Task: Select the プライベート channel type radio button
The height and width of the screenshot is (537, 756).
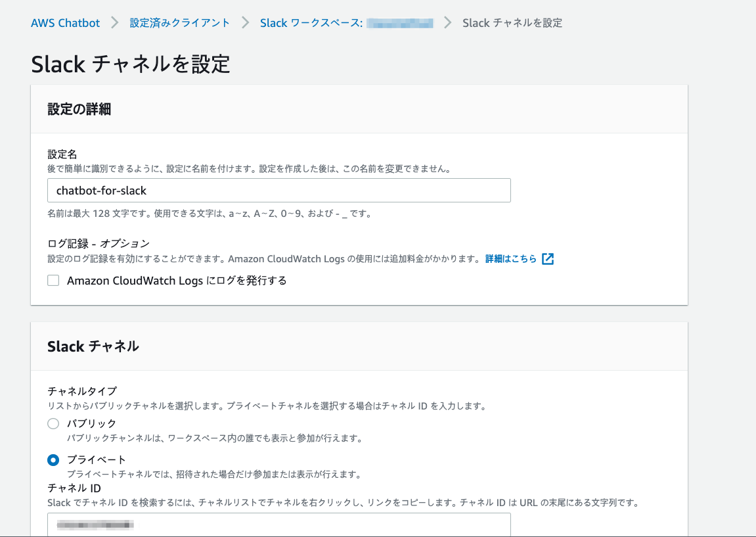Action: coord(53,459)
